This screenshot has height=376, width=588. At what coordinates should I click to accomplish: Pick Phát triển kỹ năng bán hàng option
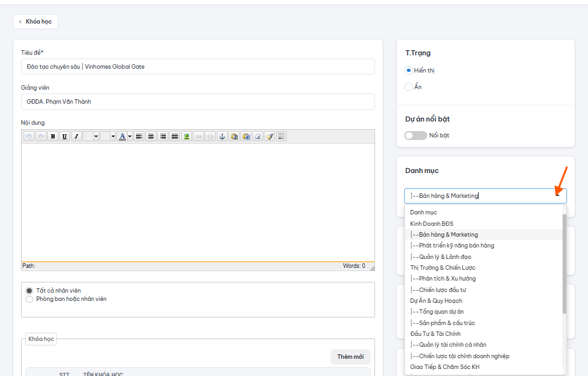[x=484, y=246]
